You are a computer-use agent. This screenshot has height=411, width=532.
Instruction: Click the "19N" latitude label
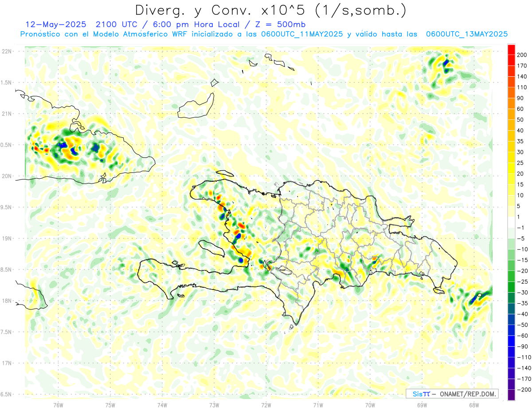coord(7,238)
